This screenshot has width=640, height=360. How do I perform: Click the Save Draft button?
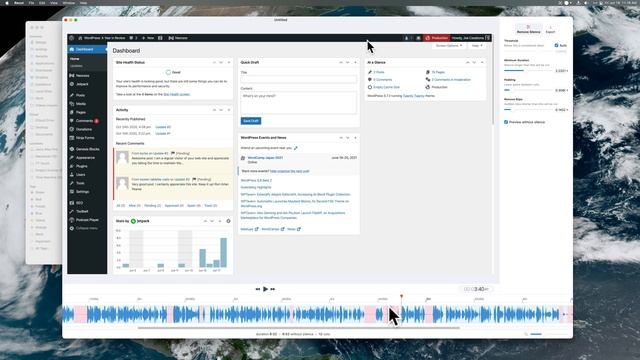pos(251,121)
